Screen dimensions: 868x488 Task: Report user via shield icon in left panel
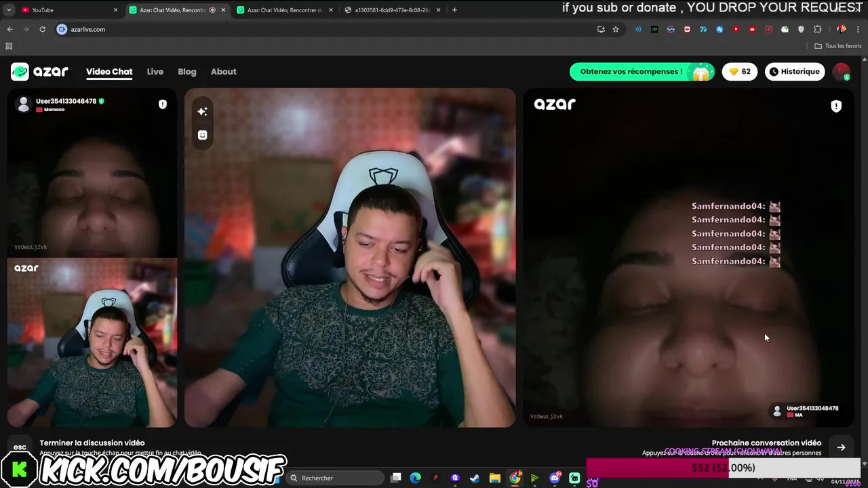click(163, 104)
